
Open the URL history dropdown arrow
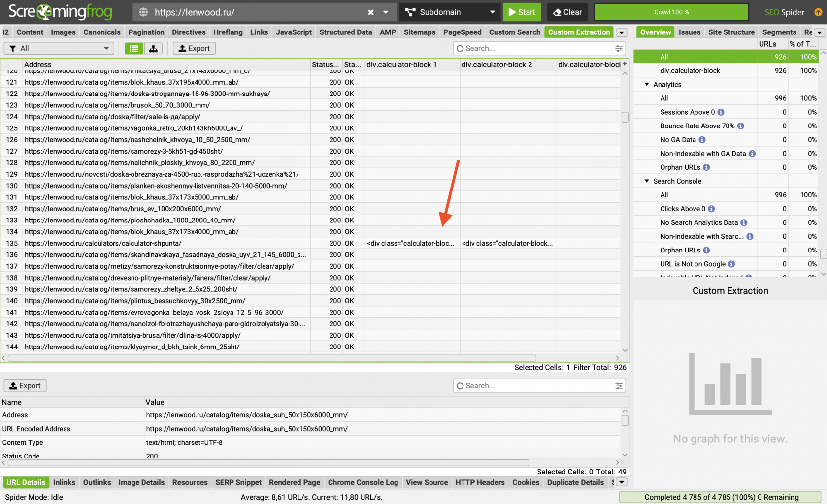pyautogui.click(x=386, y=12)
